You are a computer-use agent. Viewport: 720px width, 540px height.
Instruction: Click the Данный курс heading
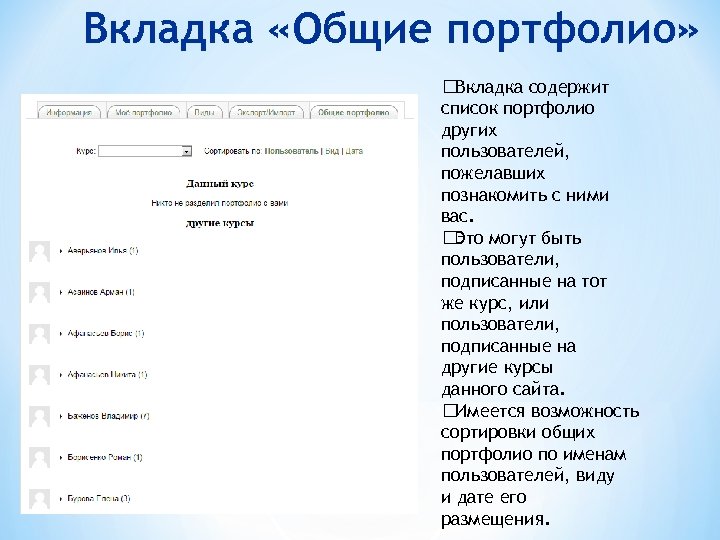[x=220, y=184]
